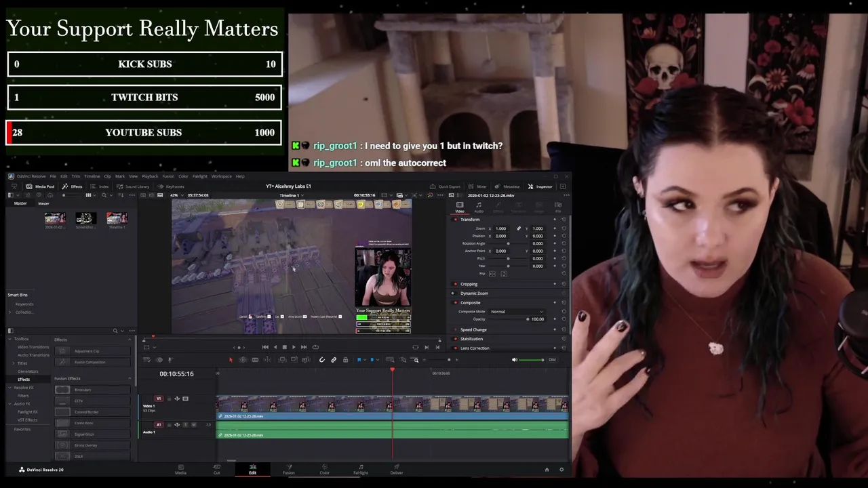Toggle the Composite section enable switch
Viewport: 868px width, 488px height.
455,303
